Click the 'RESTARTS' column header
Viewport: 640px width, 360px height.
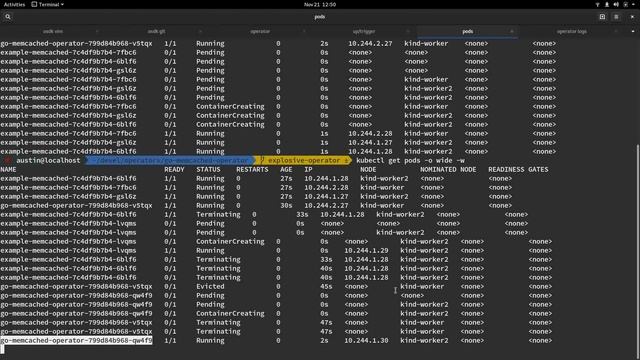tap(252, 169)
